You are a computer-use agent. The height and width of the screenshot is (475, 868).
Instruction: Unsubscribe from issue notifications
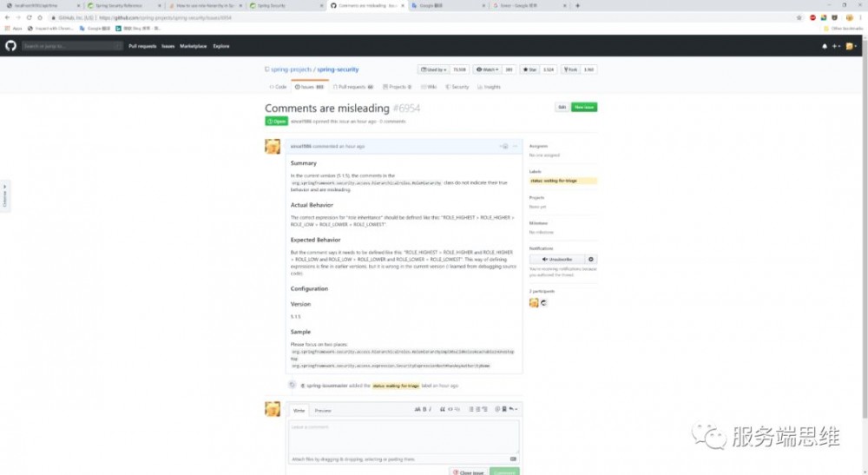557,259
